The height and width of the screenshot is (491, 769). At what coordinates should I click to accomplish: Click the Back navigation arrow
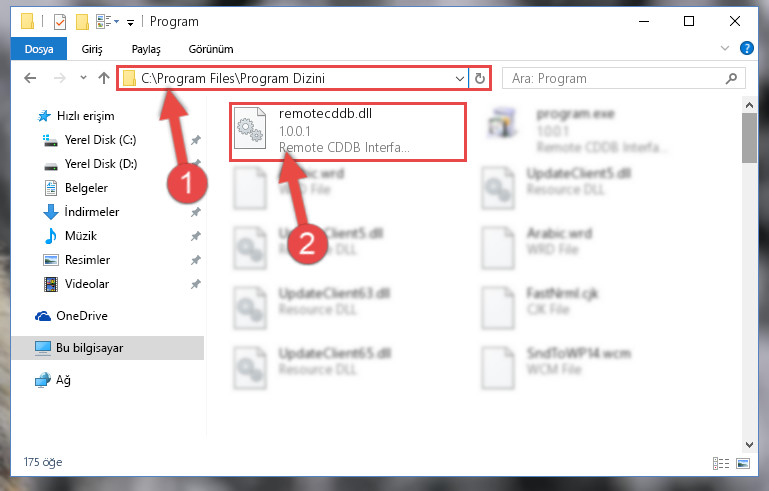[x=30, y=78]
